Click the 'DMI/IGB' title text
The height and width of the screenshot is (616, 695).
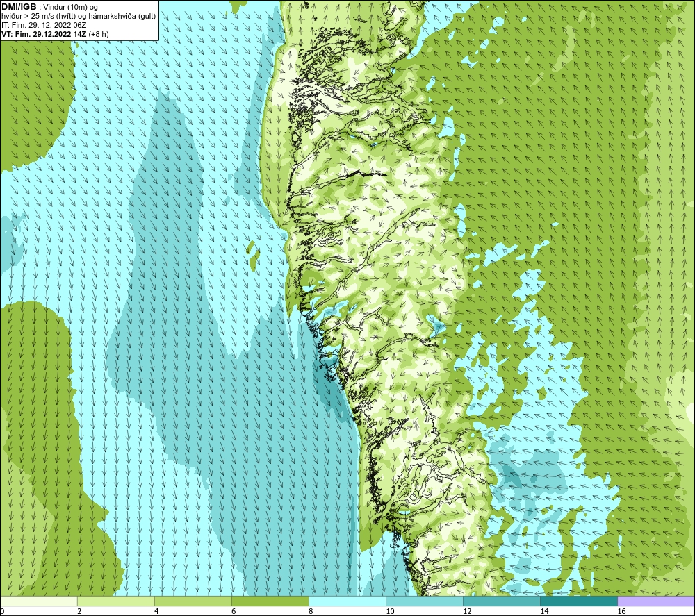tap(19, 7)
